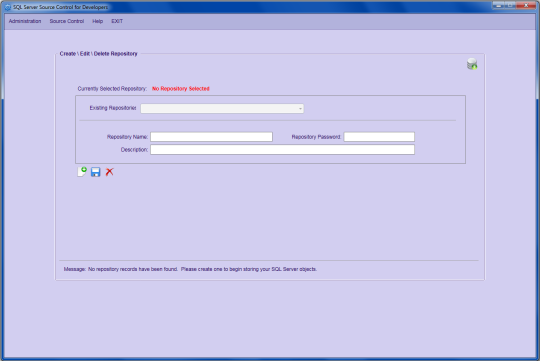540x361 pixels.
Task: Open the Administration menu
Action: 25,21
